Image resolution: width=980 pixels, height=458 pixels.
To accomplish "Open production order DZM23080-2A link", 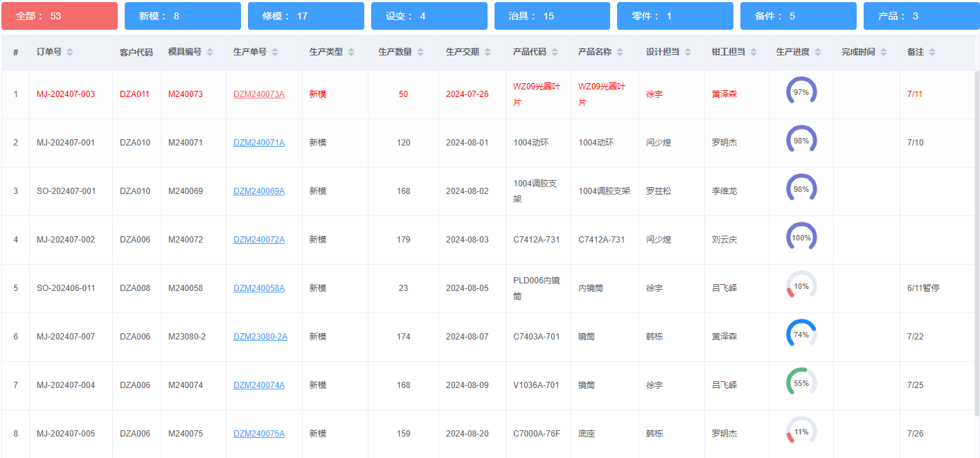I will [260, 337].
